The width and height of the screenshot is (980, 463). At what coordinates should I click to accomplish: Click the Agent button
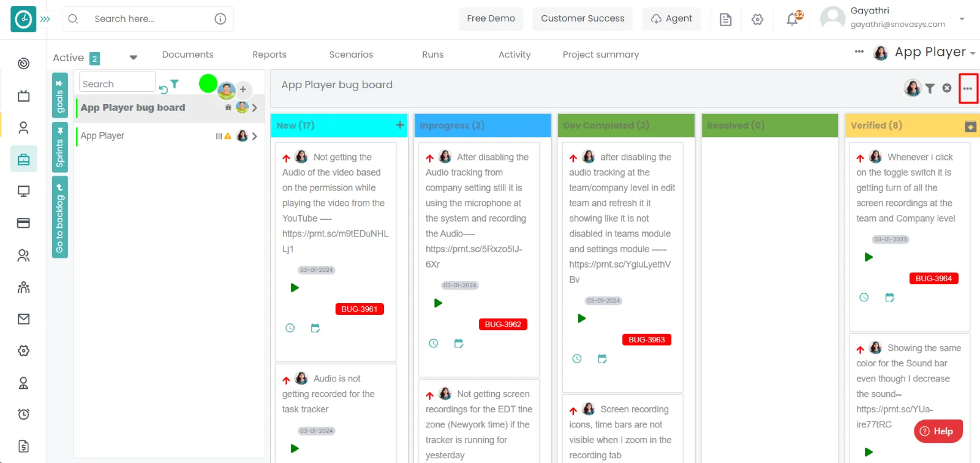(671, 19)
